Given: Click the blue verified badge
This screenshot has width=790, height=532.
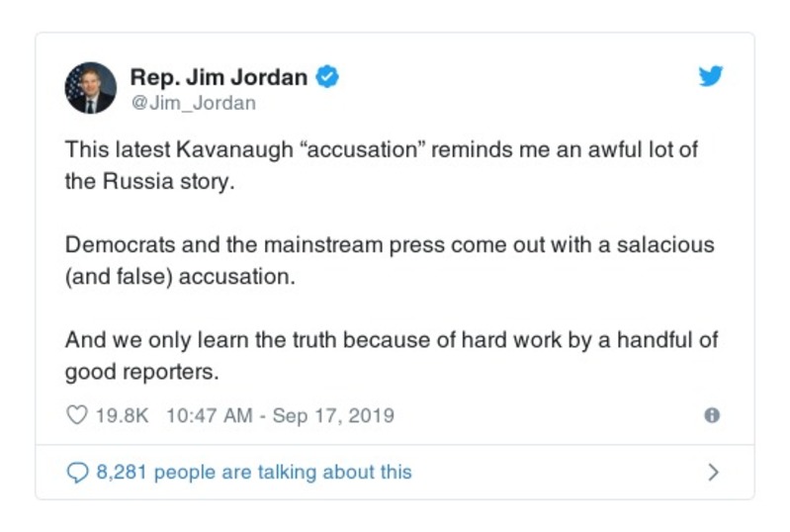Looking at the screenshot, I should [327, 77].
